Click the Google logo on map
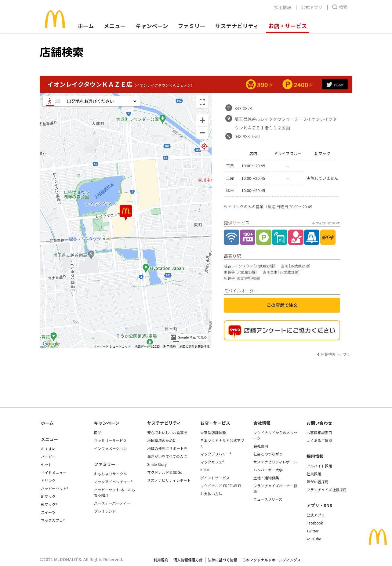 click(51, 344)
